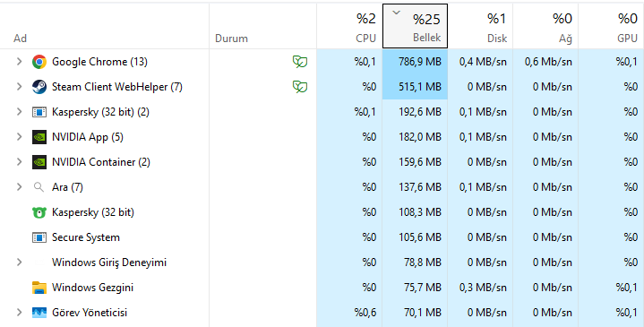Screen dimensions: 644x327
Task: Click the Google Chrome process icon
Action: (39, 62)
